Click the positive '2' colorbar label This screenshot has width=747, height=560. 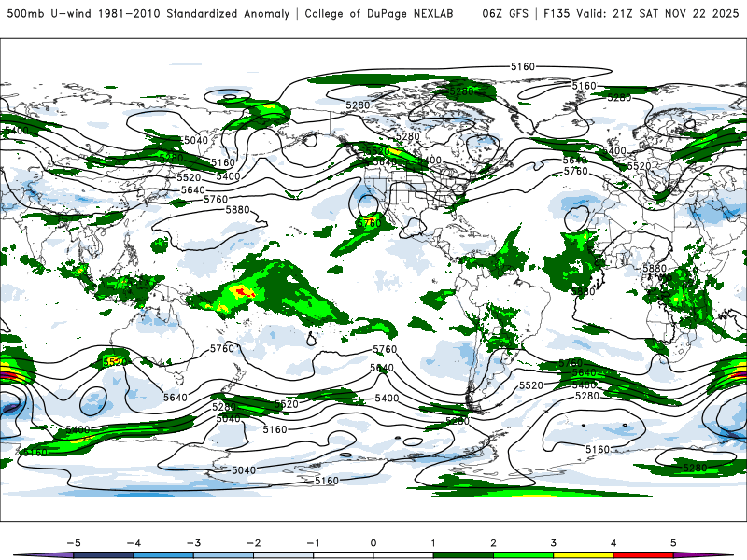tap(494, 543)
